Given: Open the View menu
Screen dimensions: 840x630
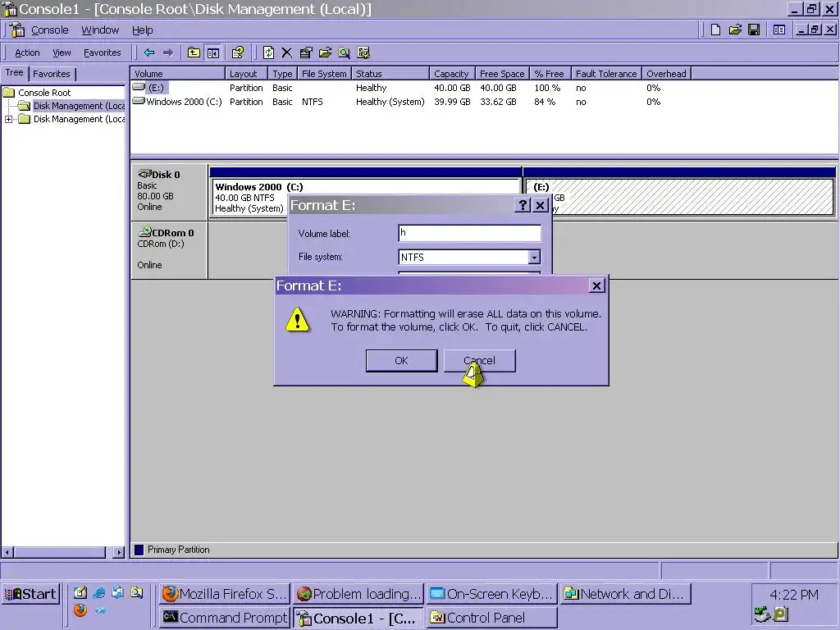Looking at the screenshot, I should (62, 52).
